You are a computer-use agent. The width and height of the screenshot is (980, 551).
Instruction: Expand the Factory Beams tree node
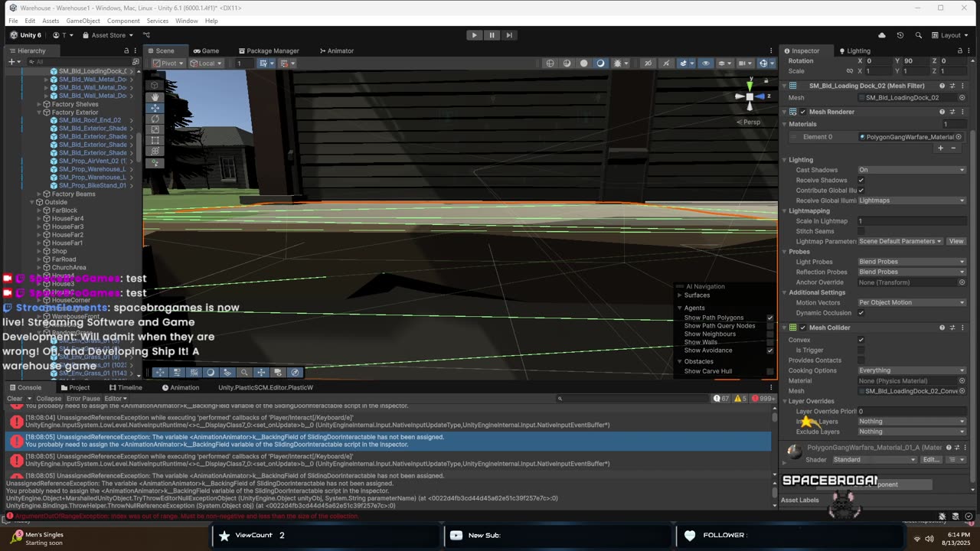pyautogui.click(x=39, y=194)
